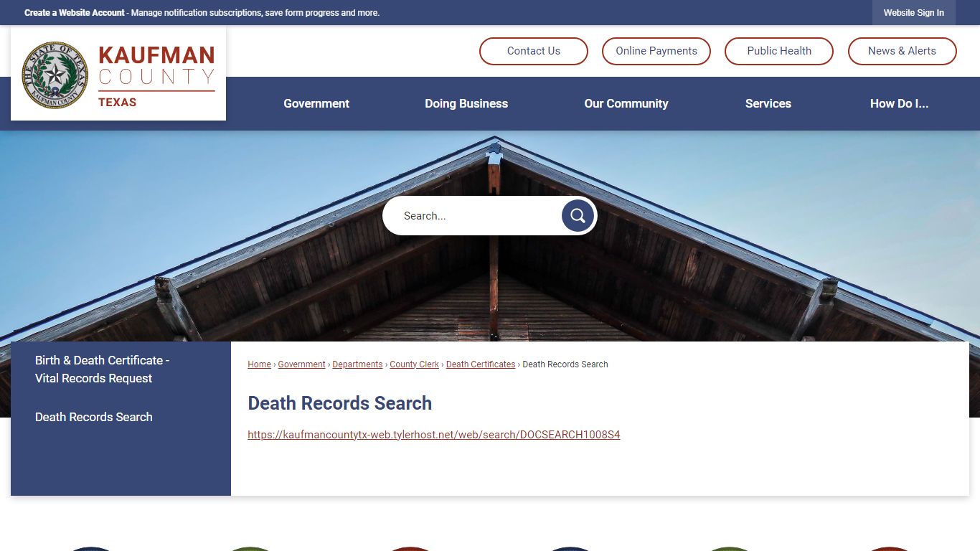The image size is (980, 551).
Task: Click the KAUFMAN COUNTY TEXAS logo text
Action: [x=156, y=76]
